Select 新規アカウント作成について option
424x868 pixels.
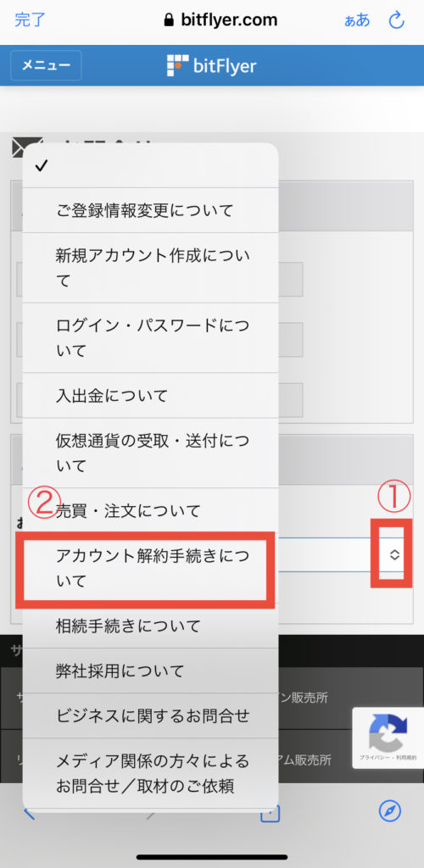[151, 268]
